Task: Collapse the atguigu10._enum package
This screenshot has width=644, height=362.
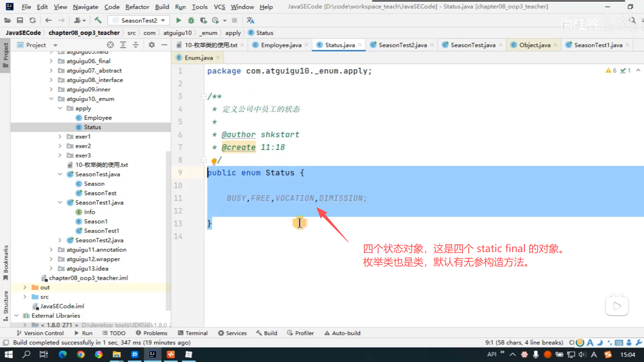Action: 51,99
